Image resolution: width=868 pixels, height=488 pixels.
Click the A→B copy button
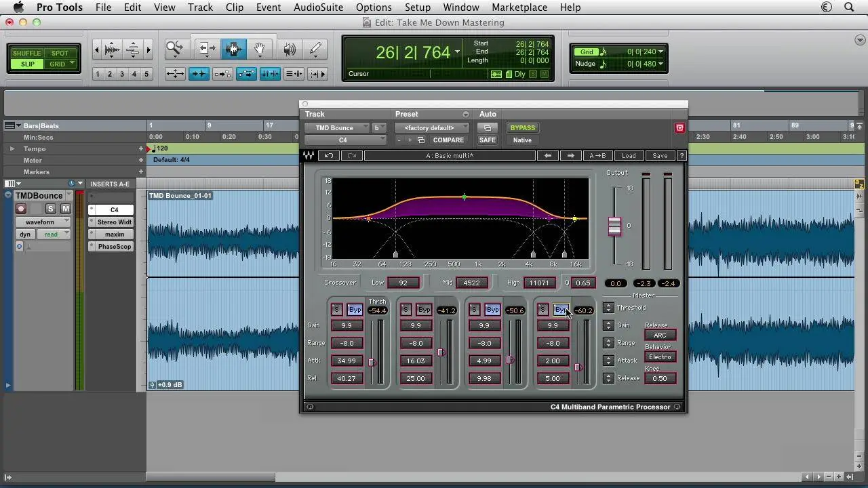[597, 156]
